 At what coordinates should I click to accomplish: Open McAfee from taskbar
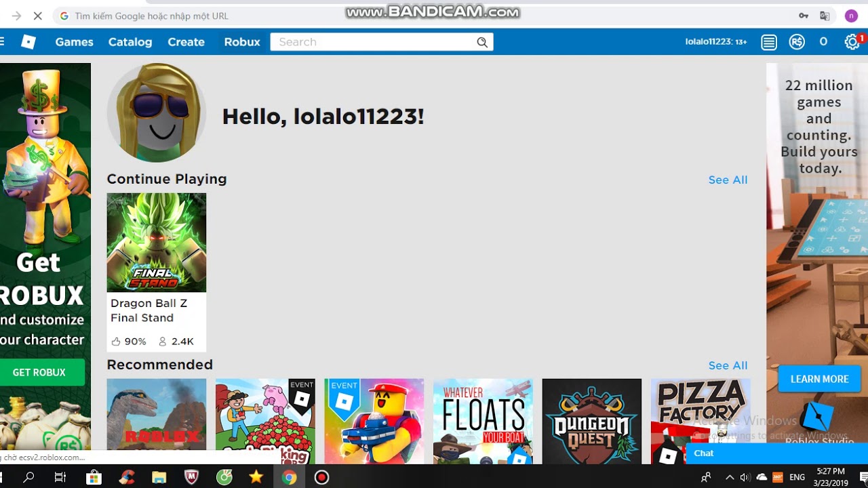tap(191, 477)
